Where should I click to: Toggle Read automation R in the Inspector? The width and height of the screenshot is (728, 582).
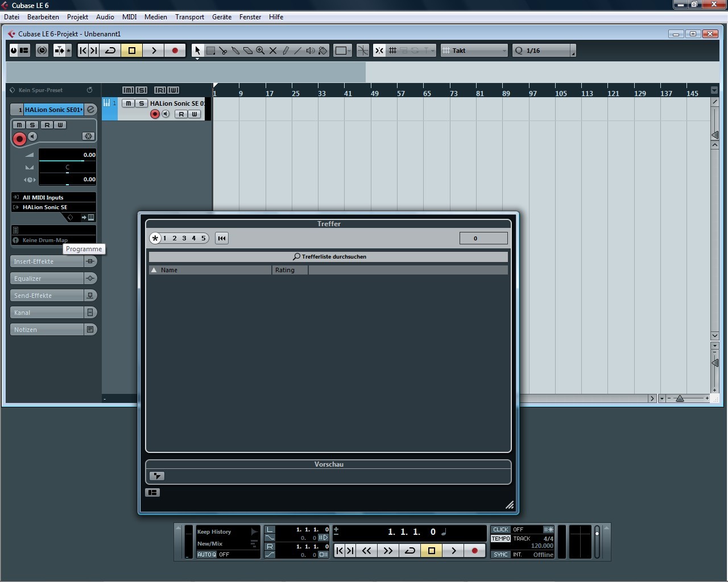[x=47, y=124]
